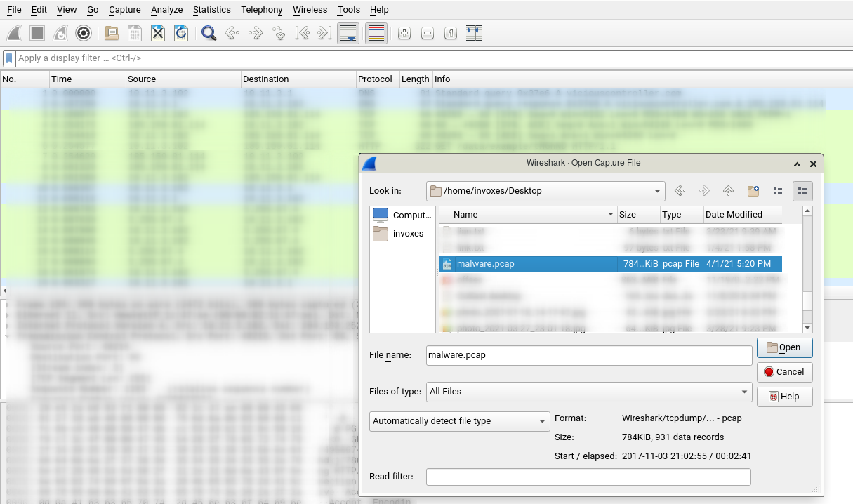This screenshot has width=853, height=504.
Task: Open the Automatically detect file type dropdown
Action: pyautogui.click(x=460, y=421)
